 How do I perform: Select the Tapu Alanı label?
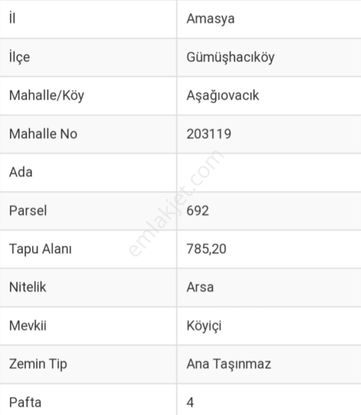click(x=40, y=249)
